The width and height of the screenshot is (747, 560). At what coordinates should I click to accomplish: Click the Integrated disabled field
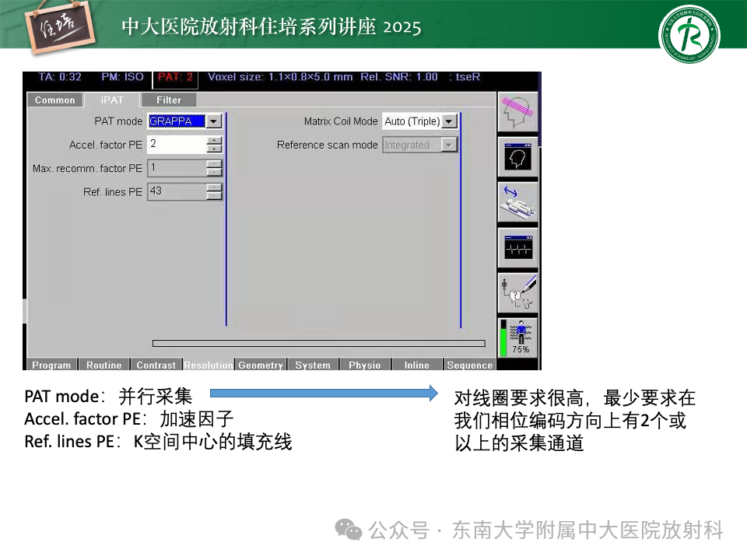(412, 145)
